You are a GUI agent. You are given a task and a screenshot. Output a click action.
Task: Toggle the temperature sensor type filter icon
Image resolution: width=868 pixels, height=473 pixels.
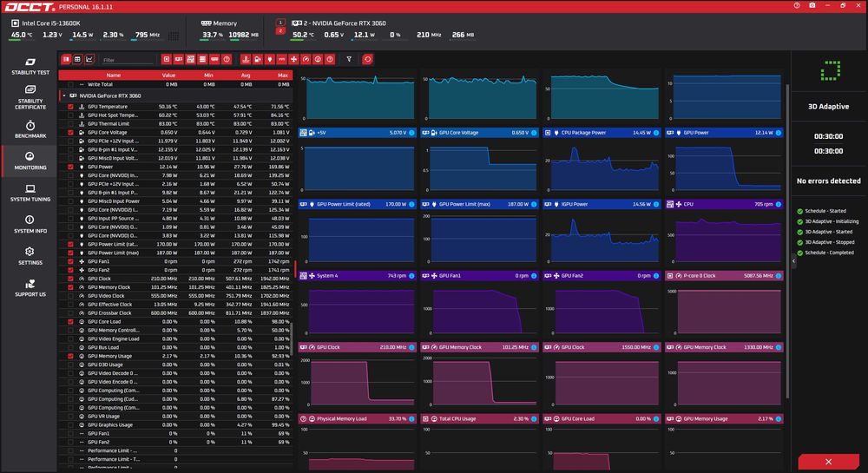[x=246, y=59]
